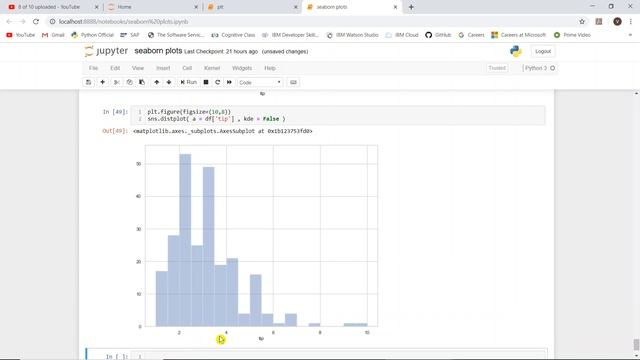Open the GitHub bookmark
Screen dimensions: 640x360
(x=438, y=35)
